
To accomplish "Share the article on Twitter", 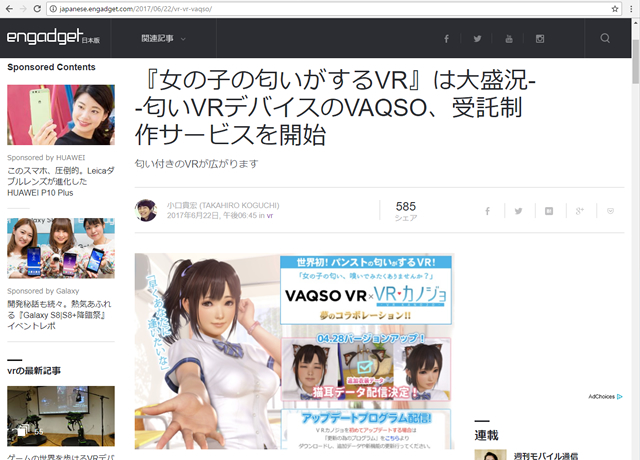I will point(518,211).
